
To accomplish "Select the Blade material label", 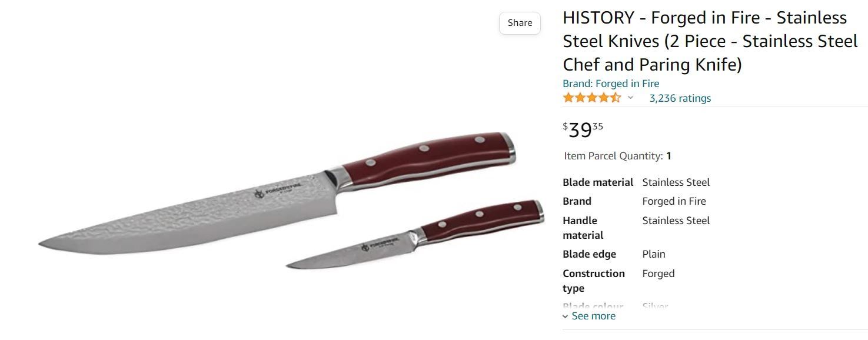I will 598,182.
